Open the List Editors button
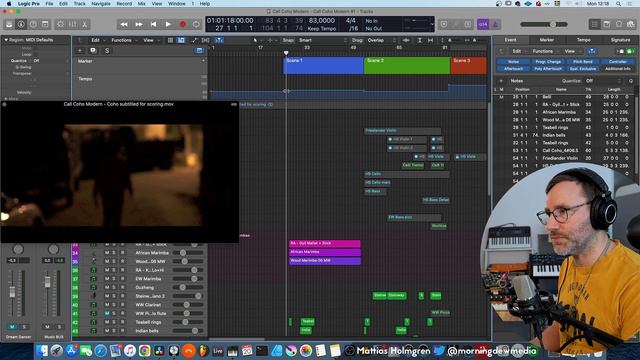This screenshot has height=360, width=640. [595, 24]
